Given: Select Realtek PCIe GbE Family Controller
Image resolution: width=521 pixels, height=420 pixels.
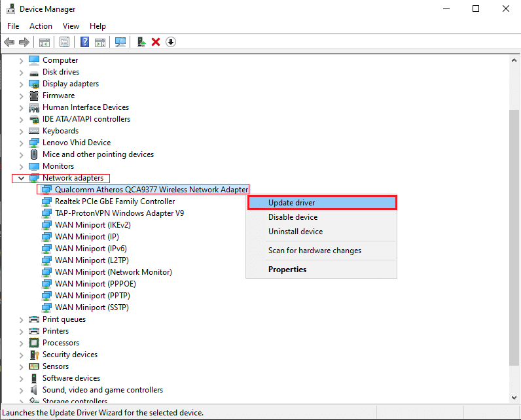Looking at the screenshot, I should [115, 201].
